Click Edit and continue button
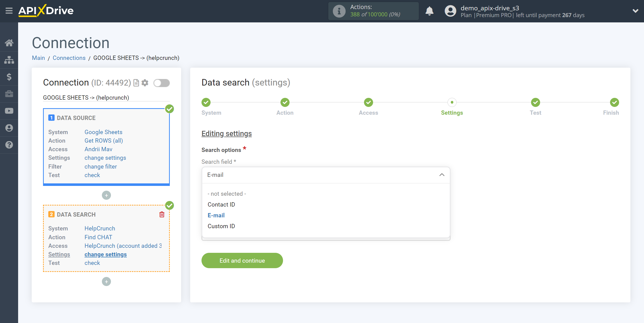644x323 pixels. coord(242,260)
